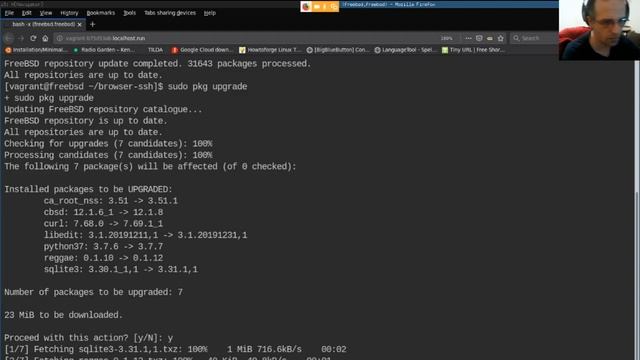Click Firefox icon in title bar

click(x=306, y=7)
